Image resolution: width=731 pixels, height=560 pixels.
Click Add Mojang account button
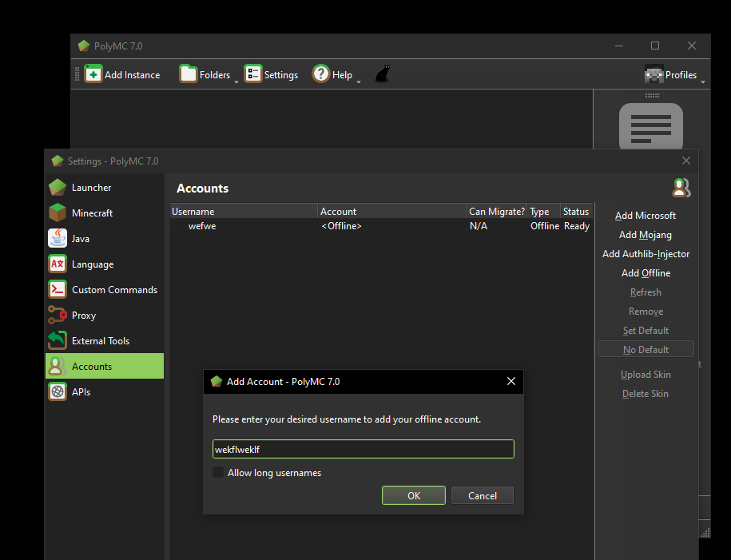pyautogui.click(x=646, y=235)
